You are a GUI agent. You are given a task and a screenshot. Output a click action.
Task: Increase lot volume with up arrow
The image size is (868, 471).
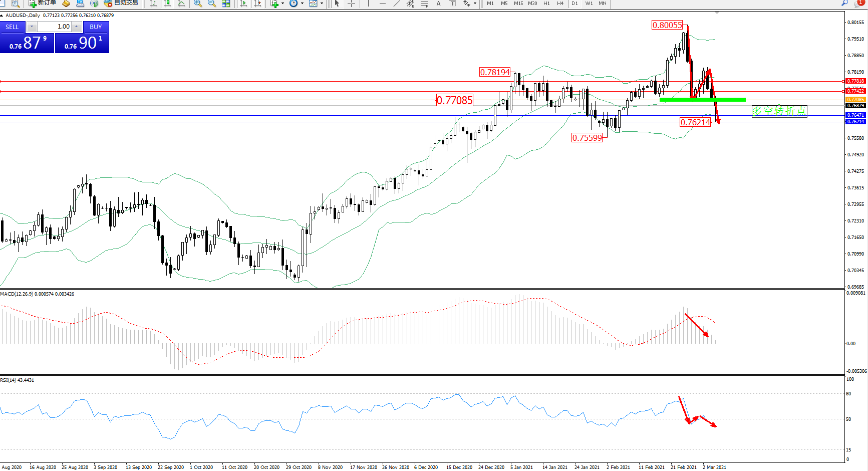pos(77,27)
